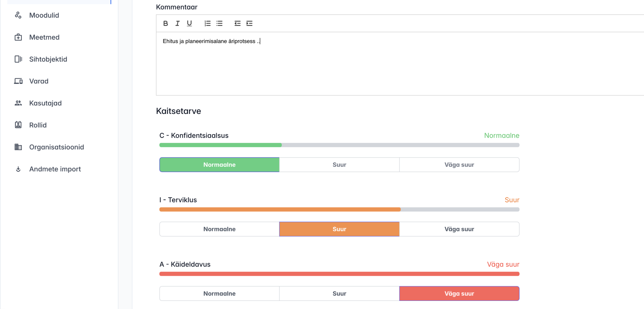Image resolution: width=644 pixels, height=309 pixels.
Task: Toggle bold formatting in comment editor
Action: (165, 23)
